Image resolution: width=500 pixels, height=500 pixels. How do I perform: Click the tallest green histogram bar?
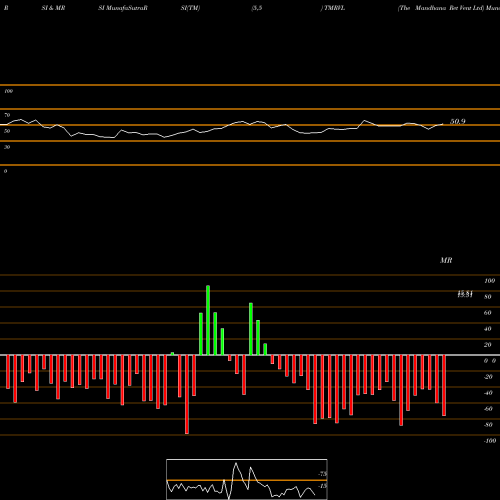208,320
